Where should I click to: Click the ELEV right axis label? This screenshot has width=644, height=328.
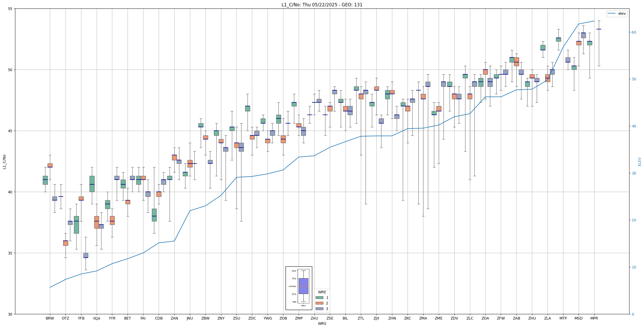(x=640, y=162)
